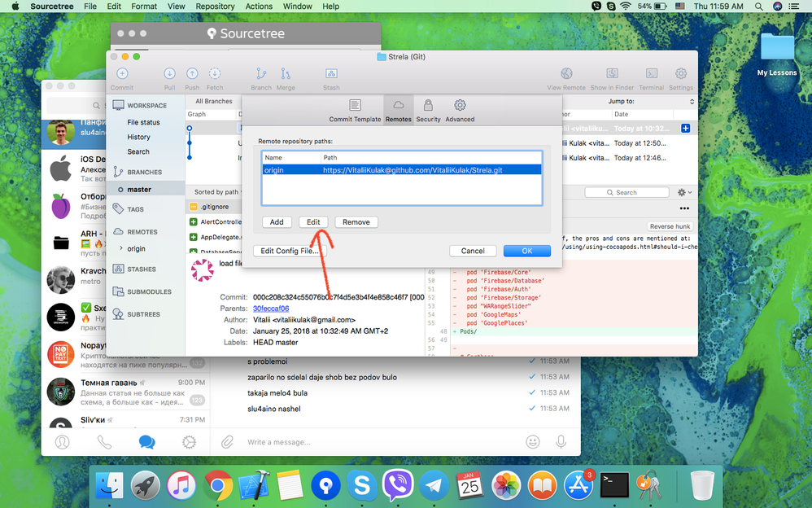812x508 pixels.
Task: Click Telegram attach paperclip icon
Action: coord(227,442)
